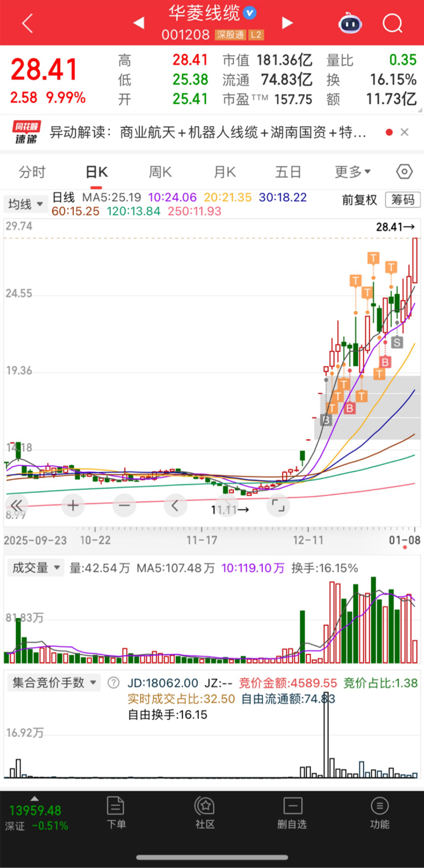Tap the 前复权 adjustment option
The height and width of the screenshot is (868, 424).
359,200
